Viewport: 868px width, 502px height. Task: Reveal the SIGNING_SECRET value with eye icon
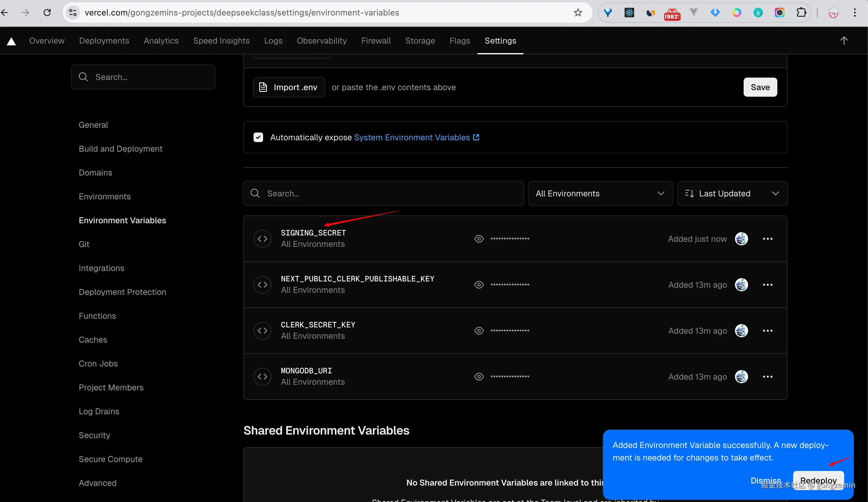pos(479,239)
